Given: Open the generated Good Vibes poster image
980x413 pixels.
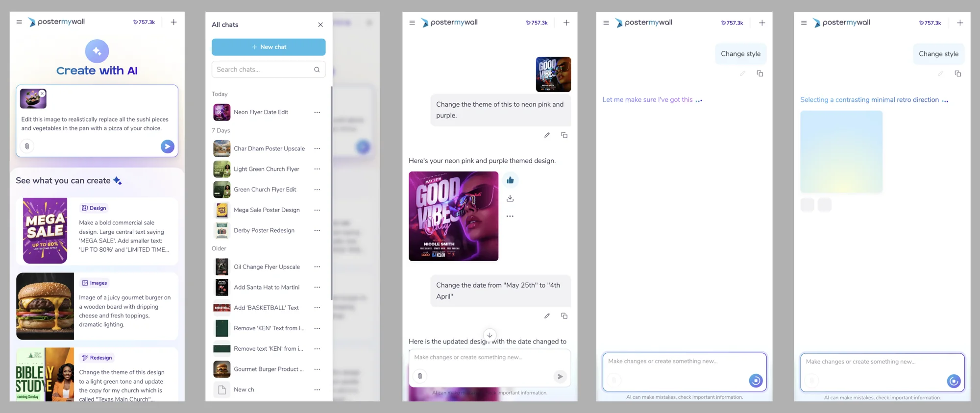Looking at the screenshot, I should 453,216.
